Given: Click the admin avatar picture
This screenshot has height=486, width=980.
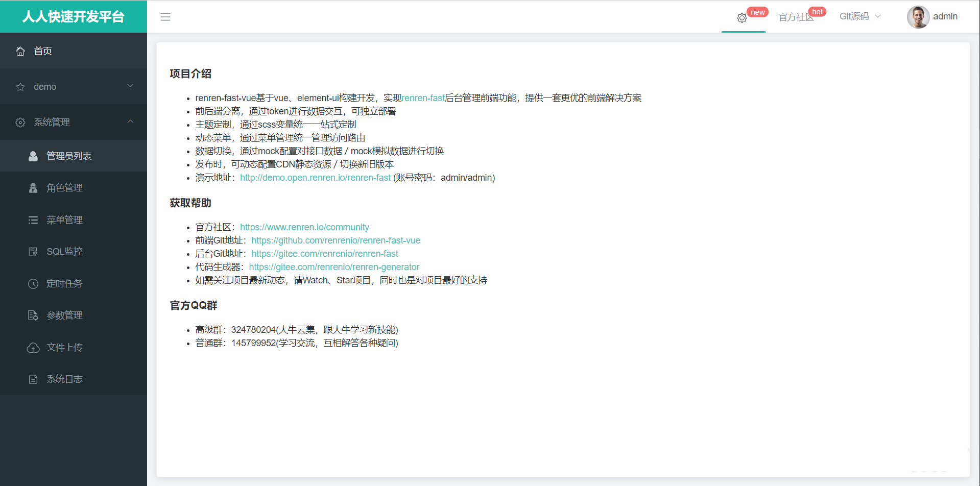Looking at the screenshot, I should (x=918, y=17).
